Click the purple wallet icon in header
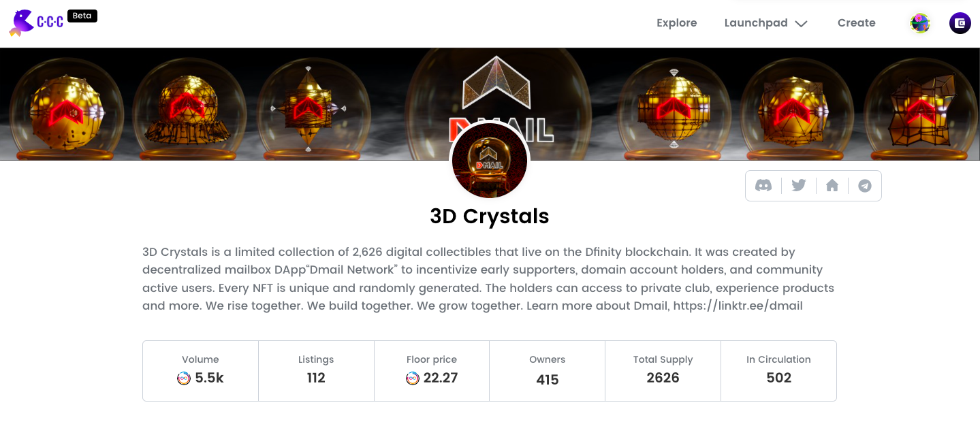This screenshot has width=980, height=424. [x=960, y=23]
